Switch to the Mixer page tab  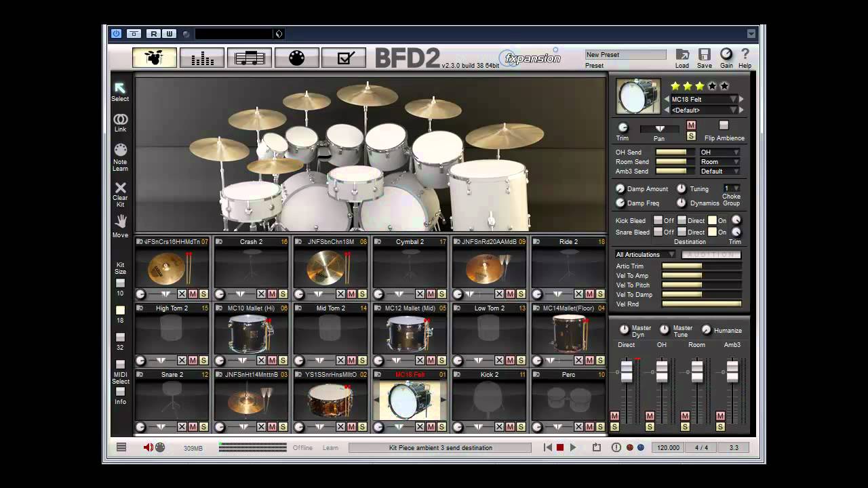[x=202, y=58]
